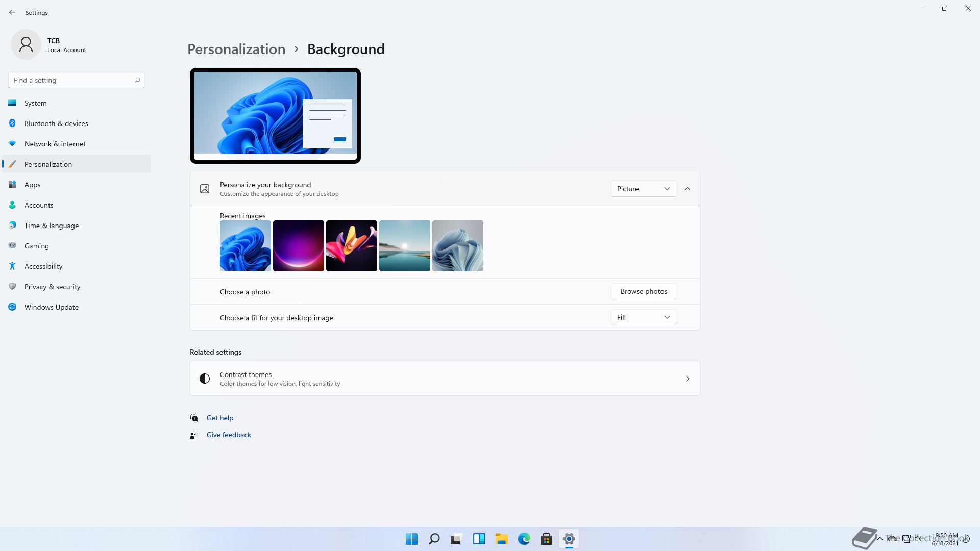This screenshot has height=551, width=980.
Task: Open Accessibility settings category
Action: click(x=77, y=266)
